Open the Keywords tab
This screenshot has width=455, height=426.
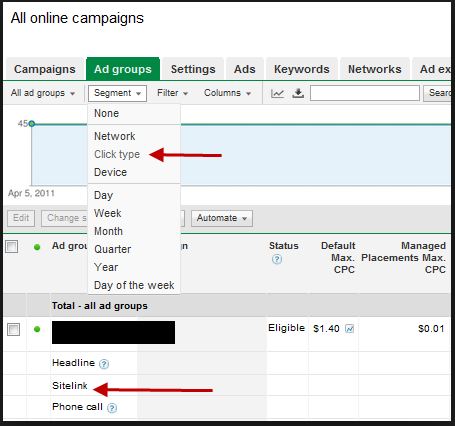302,69
